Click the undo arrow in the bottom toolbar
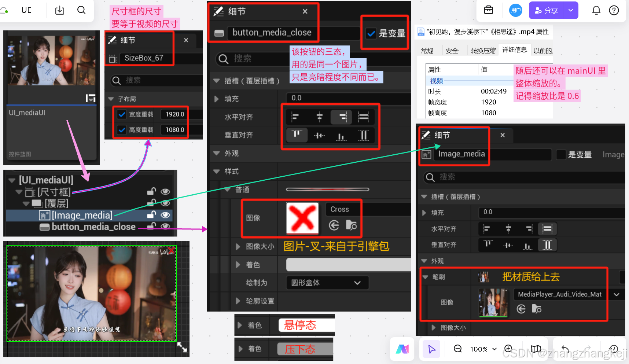This screenshot has width=629, height=364. pyautogui.click(x=565, y=349)
